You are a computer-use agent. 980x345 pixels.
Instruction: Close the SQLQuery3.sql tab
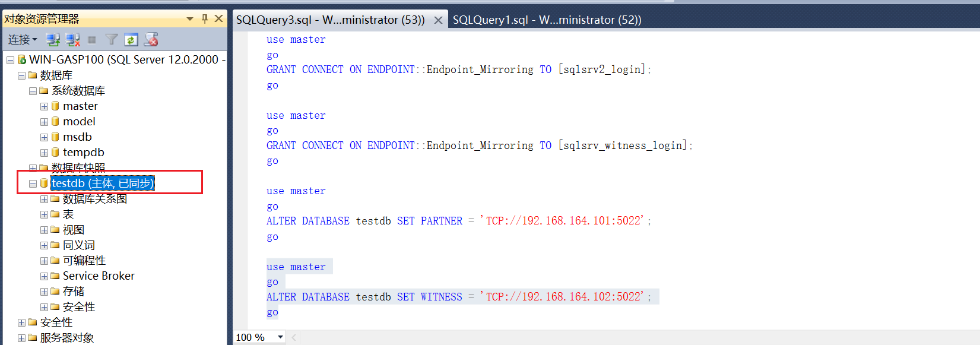[438, 20]
